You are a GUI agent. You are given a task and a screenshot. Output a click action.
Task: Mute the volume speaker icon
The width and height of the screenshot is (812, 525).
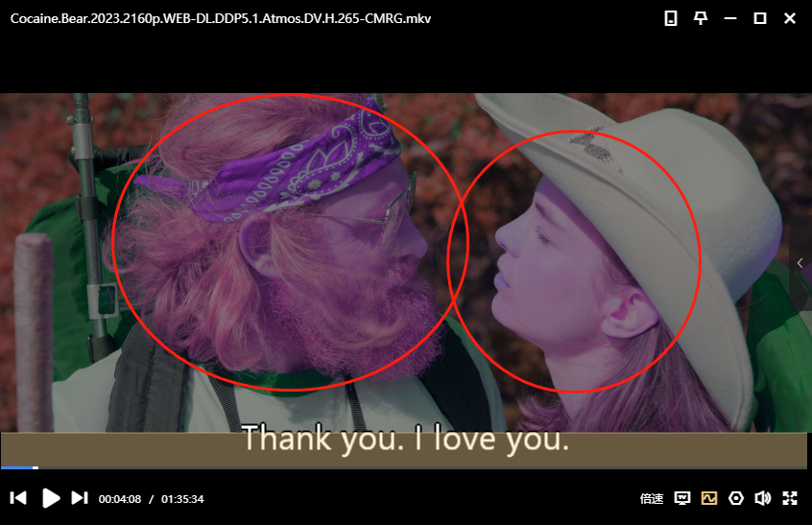tap(763, 498)
